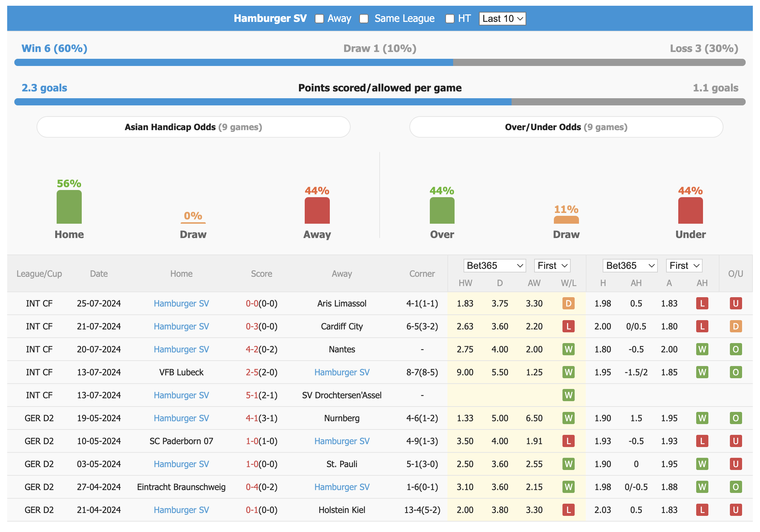Click the Score column header
The width and height of the screenshot is (760, 532).
262,274
